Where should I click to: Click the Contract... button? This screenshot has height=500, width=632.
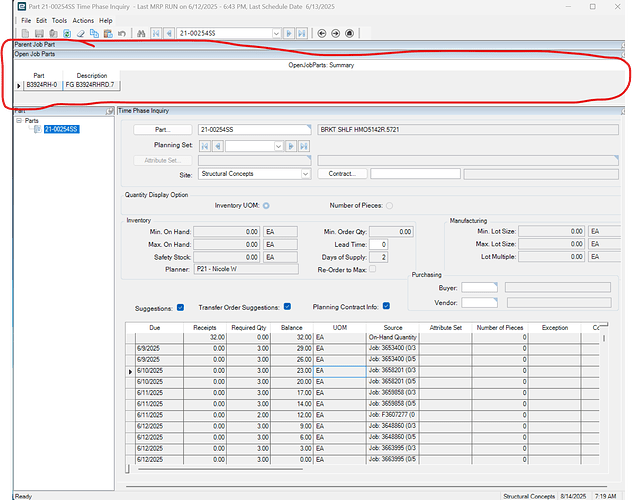(342, 174)
